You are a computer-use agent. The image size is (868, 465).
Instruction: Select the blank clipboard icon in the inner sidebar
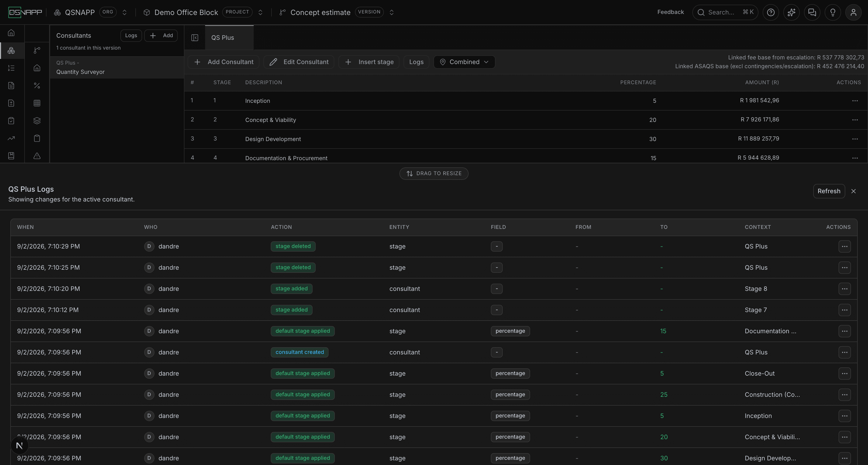pos(37,138)
